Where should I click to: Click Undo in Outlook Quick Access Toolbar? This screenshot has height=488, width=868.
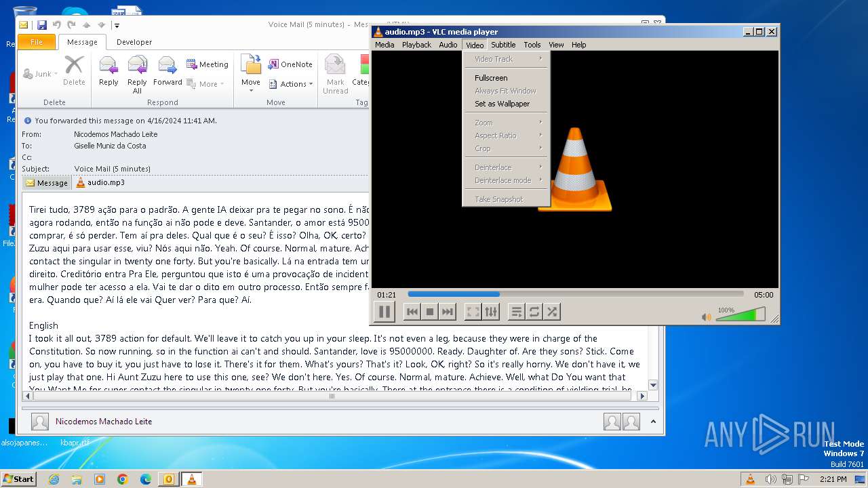point(56,25)
